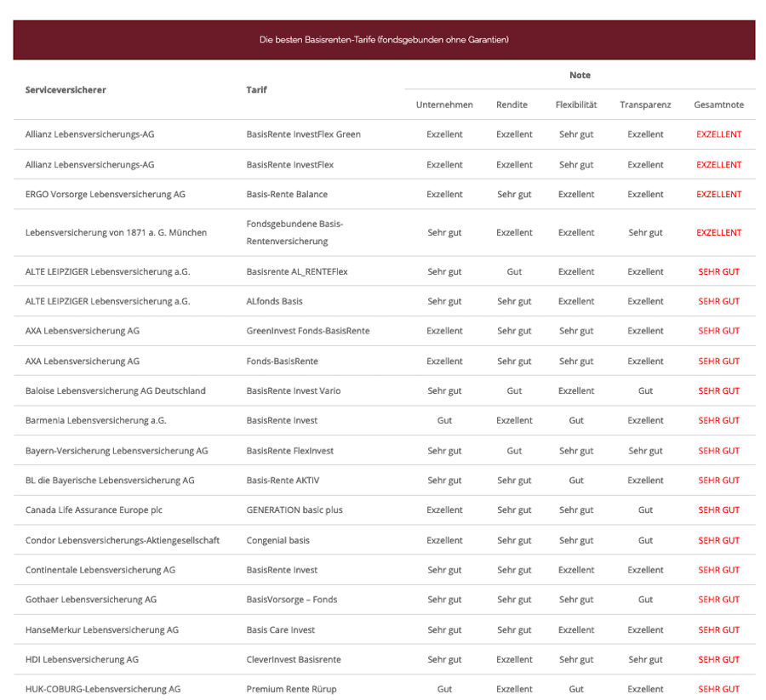Viewport: 766px width, 700px height.
Task: Select insurer "Bayern-Versicherung Lebensversicherung AG"
Action: click(x=117, y=451)
